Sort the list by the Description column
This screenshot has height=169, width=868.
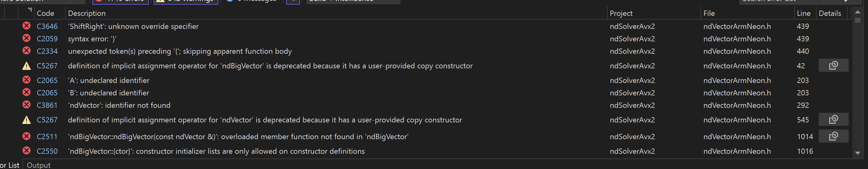tap(87, 13)
